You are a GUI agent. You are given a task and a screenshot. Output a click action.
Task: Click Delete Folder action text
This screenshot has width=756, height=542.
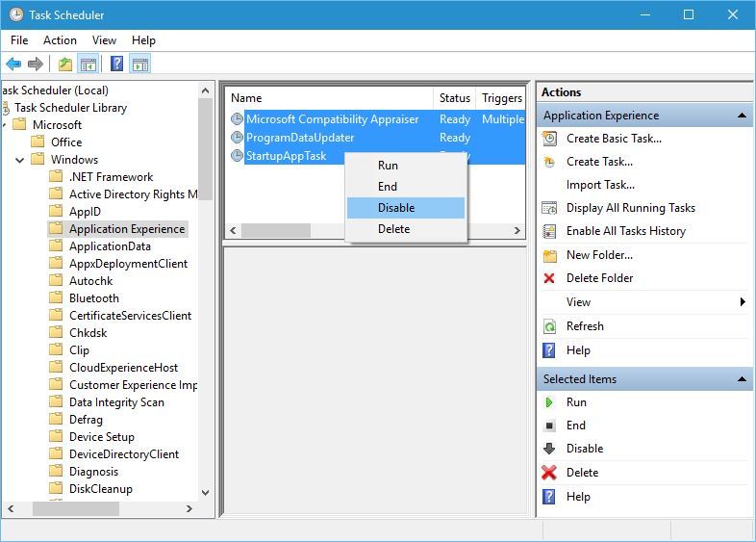pyautogui.click(x=599, y=278)
